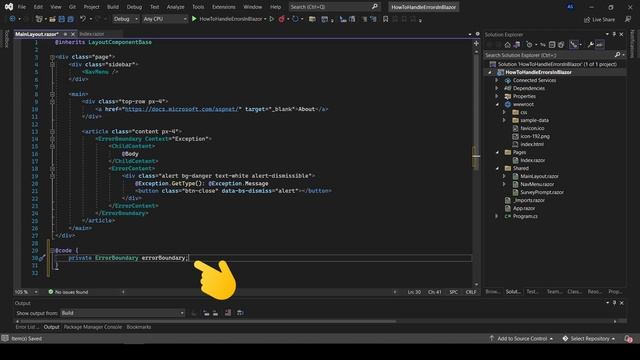This screenshot has height=360, width=640.
Task: Click the toolbar Bookmark icon
Action: pos(385,19)
